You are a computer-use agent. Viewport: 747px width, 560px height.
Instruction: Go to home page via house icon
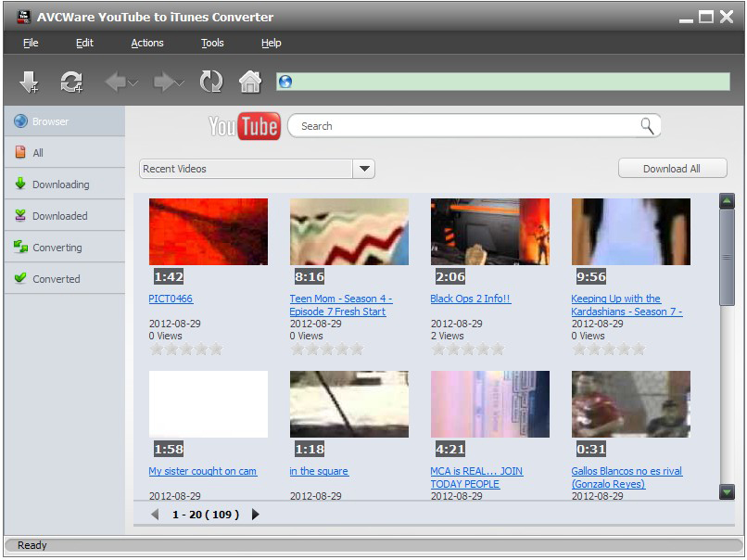[250, 82]
